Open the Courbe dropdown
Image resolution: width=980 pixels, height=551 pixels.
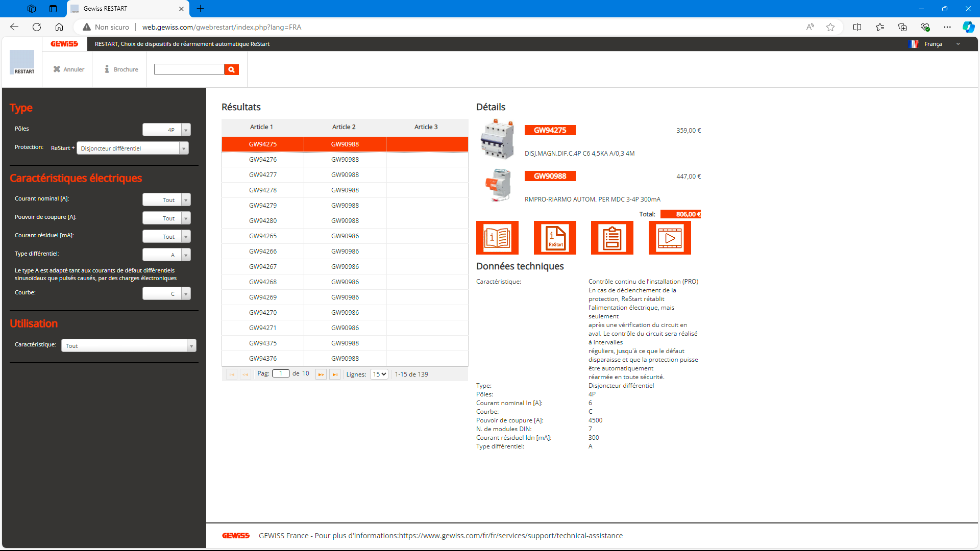pos(166,293)
